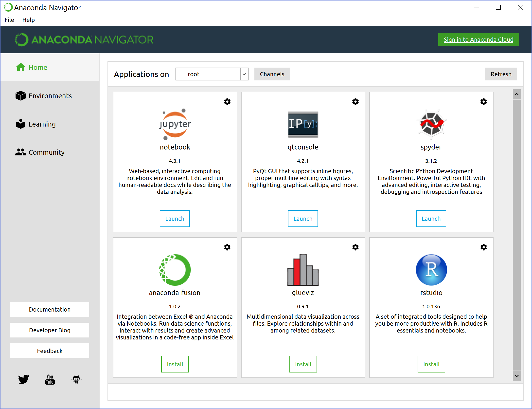Launch qtconsole

303,219
